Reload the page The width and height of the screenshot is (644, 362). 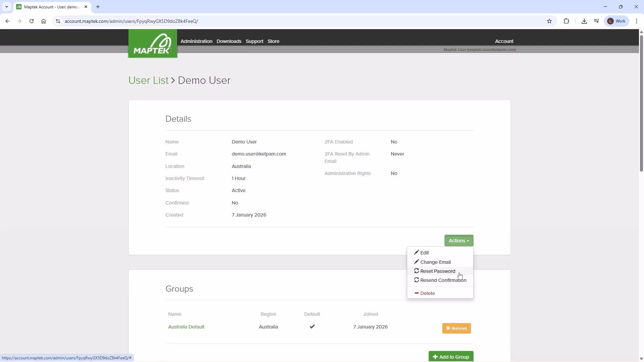(x=32, y=21)
